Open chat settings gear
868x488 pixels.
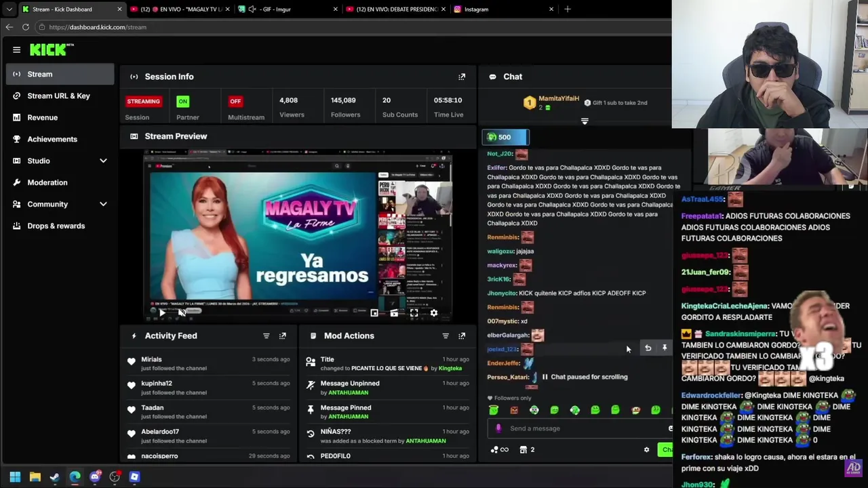pos(646,449)
